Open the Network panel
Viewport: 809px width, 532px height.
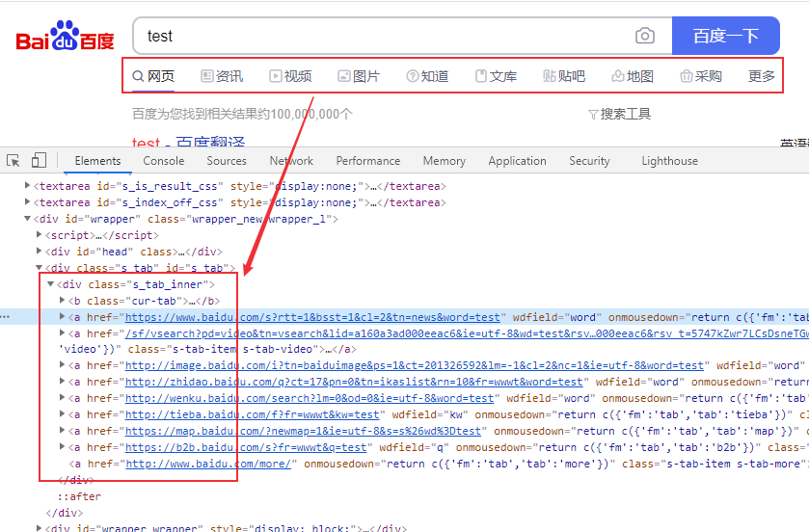pos(291,161)
